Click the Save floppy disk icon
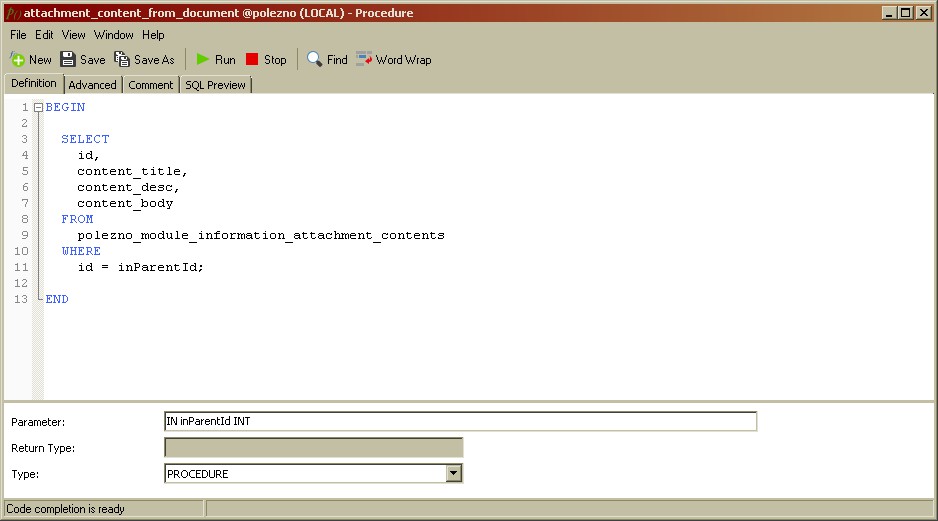 pyautogui.click(x=68, y=59)
